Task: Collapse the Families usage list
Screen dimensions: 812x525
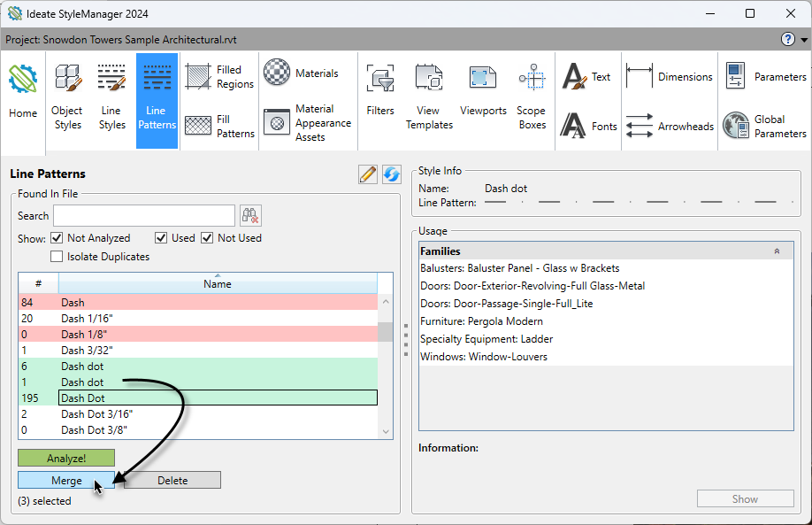Action: tap(777, 251)
